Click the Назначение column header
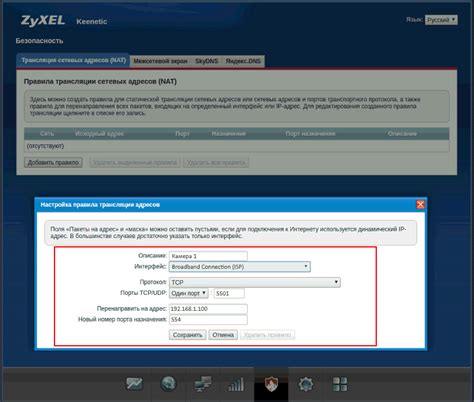Screen dimensions: 474x402 (x=229, y=134)
